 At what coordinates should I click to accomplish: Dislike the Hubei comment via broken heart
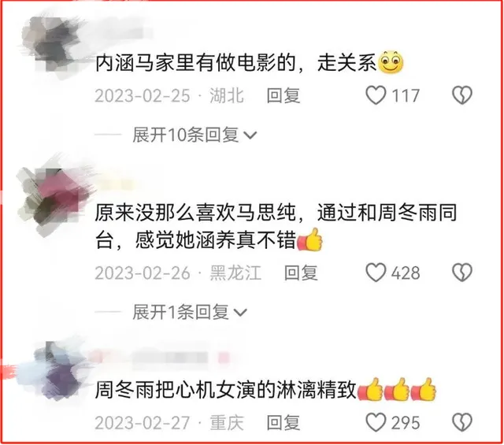click(x=462, y=95)
